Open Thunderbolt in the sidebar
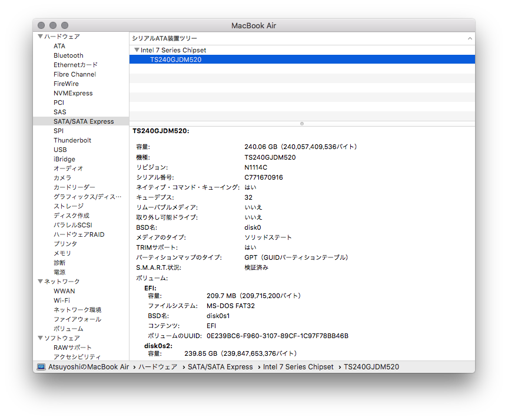The height and width of the screenshot is (420, 508). tap(72, 140)
